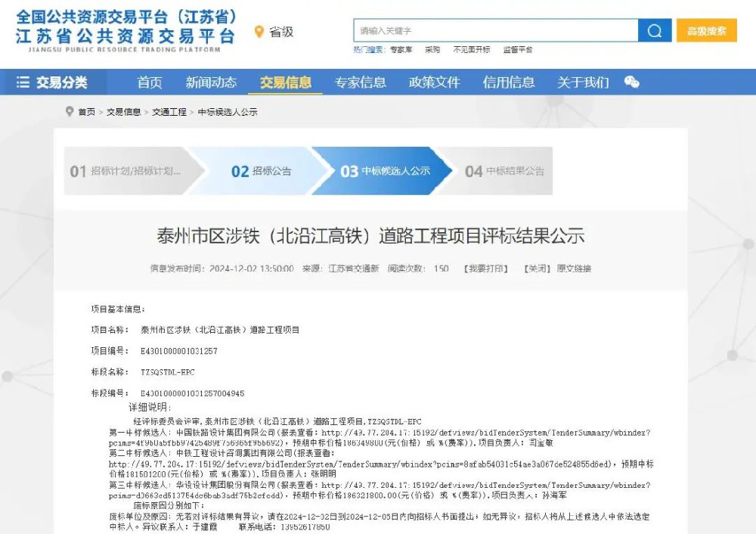Select step 01 招标计划 tab
The height and width of the screenshot is (534, 756).
(130, 171)
